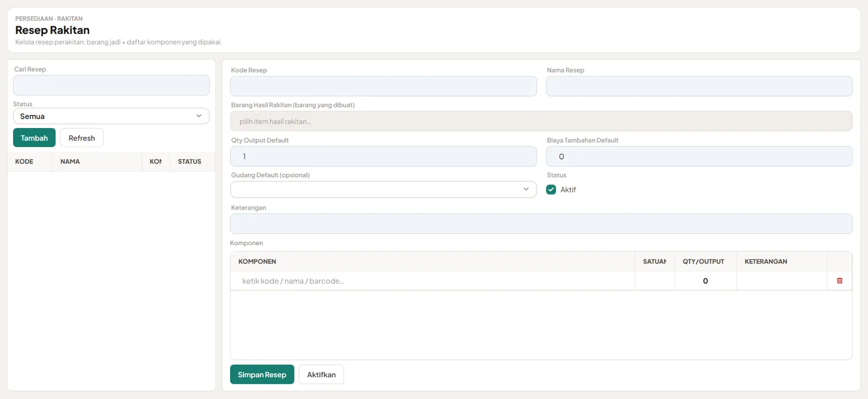Screen dimensions: 868x399
Task: Save the recipe with Simpan Resep
Action: click(x=262, y=375)
